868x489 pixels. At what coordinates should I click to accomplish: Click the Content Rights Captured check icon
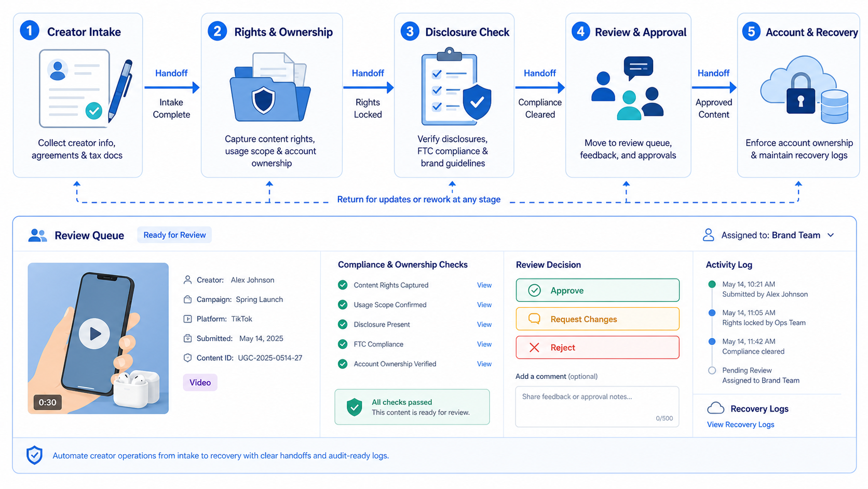pos(343,285)
